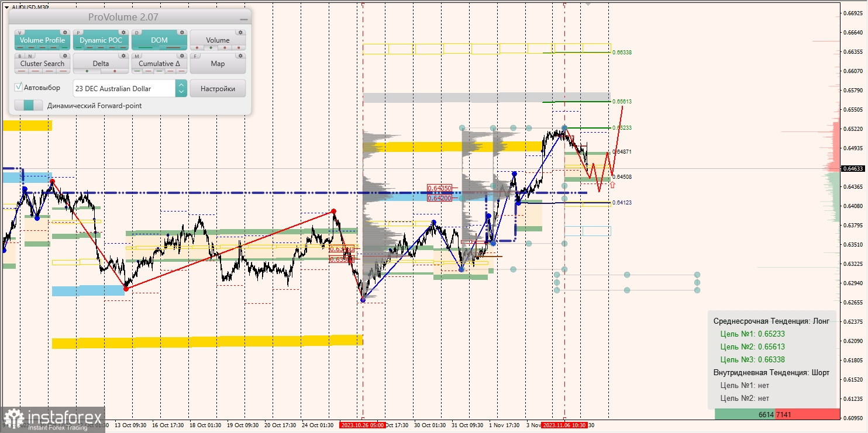Click the 0.66338 target level label
The image size is (868, 433).
(x=622, y=52)
